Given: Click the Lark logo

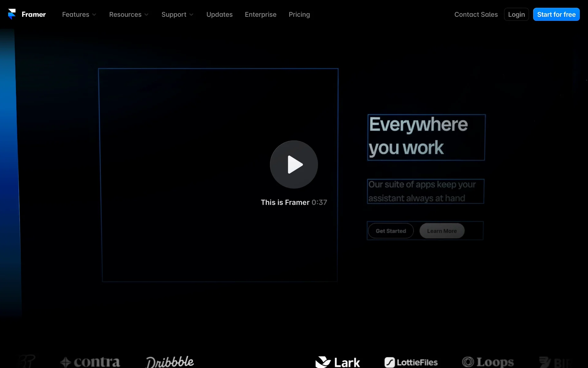Looking at the screenshot, I should pyautogui.click(x=337, y=362).
